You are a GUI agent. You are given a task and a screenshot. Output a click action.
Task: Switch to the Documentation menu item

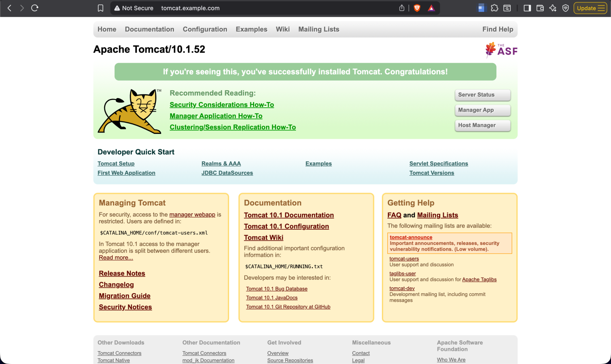coord(149,29)
